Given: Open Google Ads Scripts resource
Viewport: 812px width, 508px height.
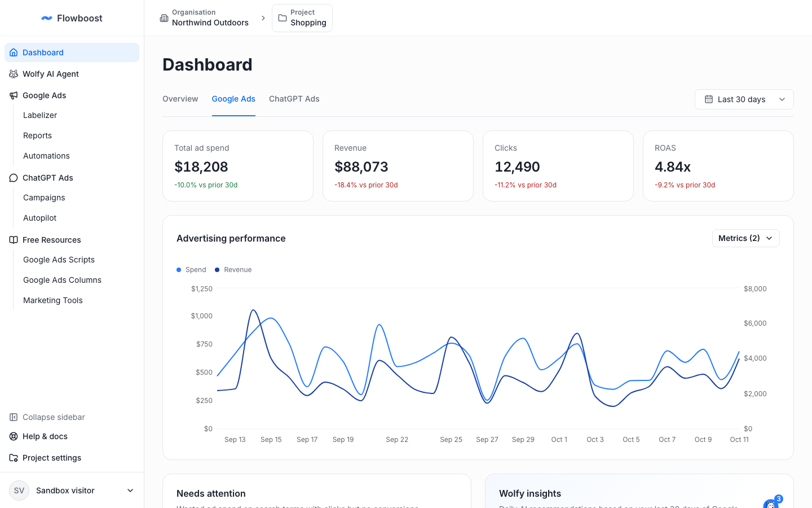Looking at the screenshot, I should click(59, 260).
